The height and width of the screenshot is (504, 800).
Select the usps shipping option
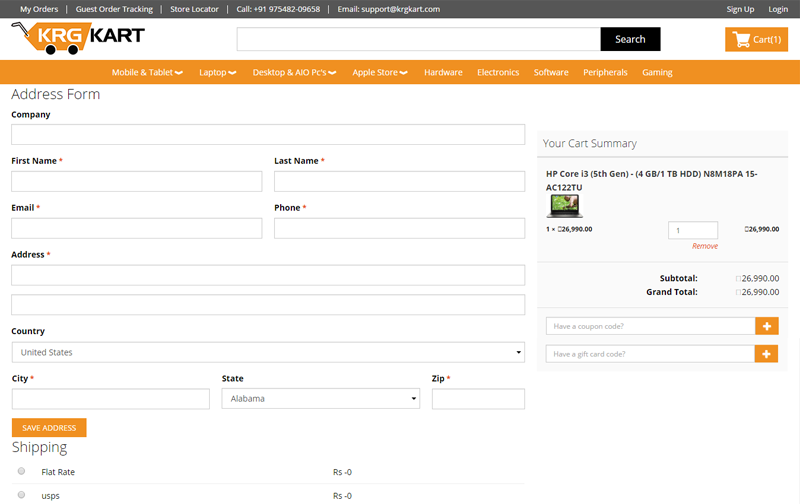pyautogui.click(x=21, y=494)
